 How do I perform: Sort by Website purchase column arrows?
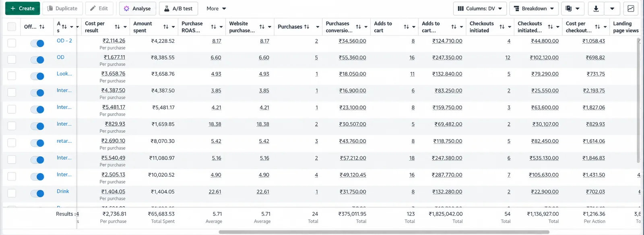click(262, 27)
